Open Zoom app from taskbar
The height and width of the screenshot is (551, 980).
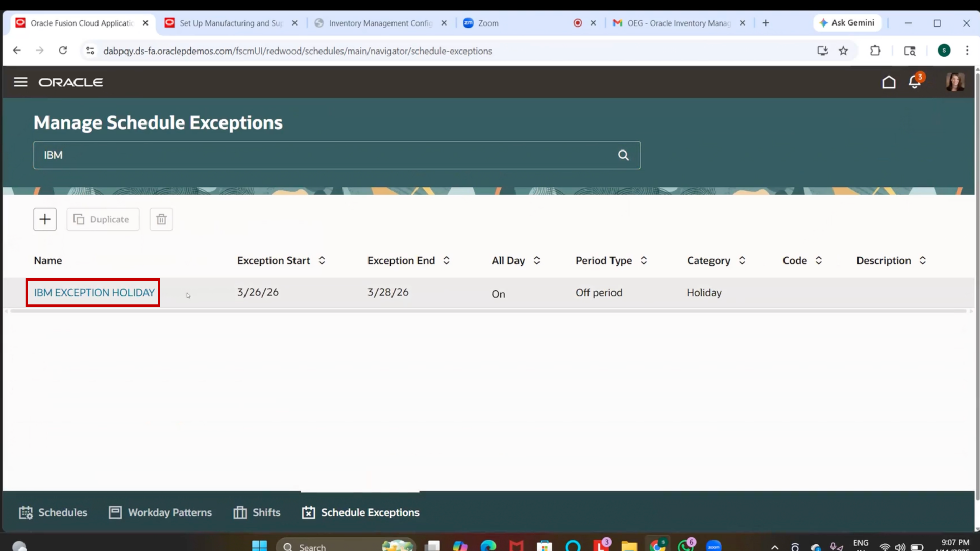pos(714,546)
